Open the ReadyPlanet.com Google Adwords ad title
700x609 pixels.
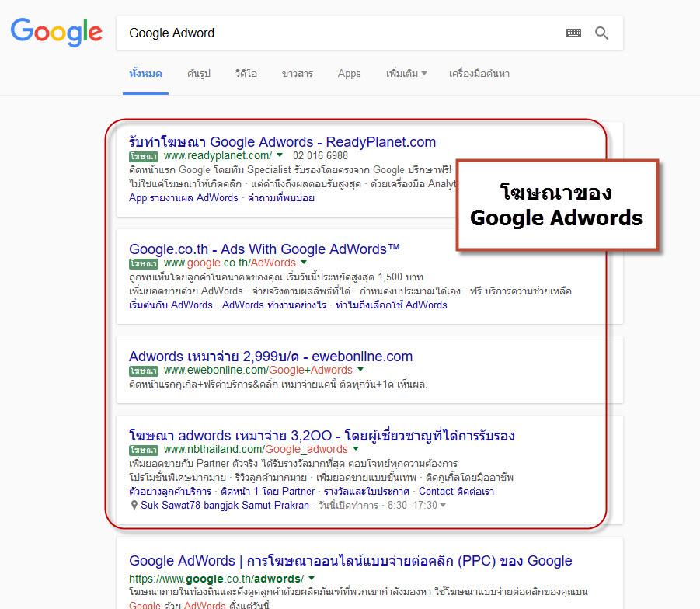[x=282, y=142]
